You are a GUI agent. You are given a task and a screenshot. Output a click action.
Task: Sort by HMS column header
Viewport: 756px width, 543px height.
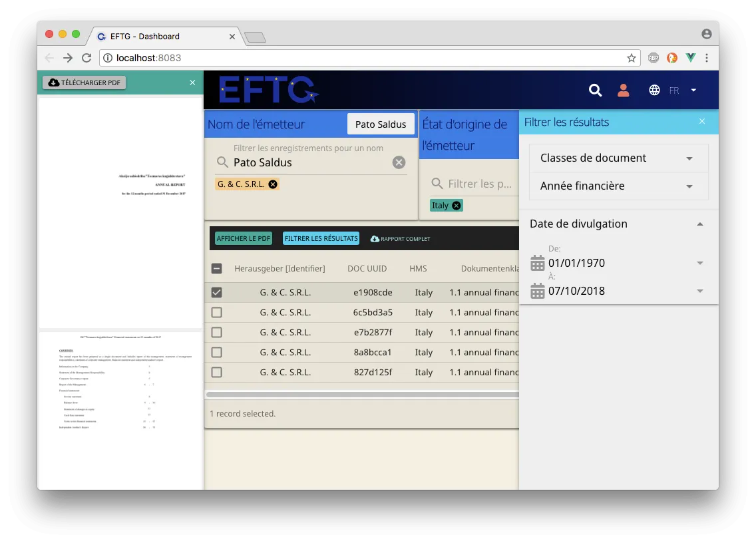tap(418, 269)
